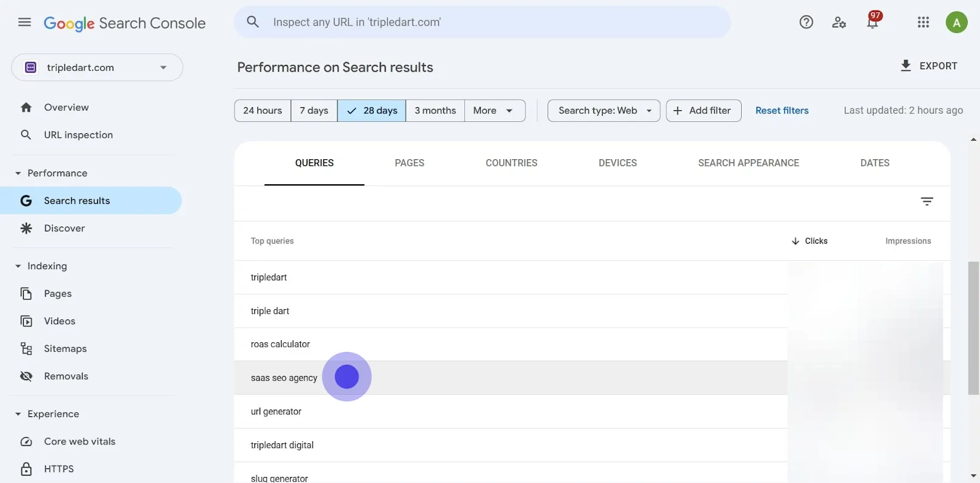Open Removals in the sidebar
This screenshot has height=483, width=980.
pos(92,376)
